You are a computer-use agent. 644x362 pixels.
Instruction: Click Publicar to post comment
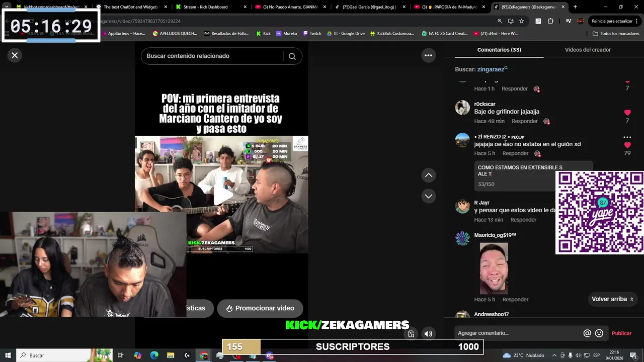(x=621, y=333)
